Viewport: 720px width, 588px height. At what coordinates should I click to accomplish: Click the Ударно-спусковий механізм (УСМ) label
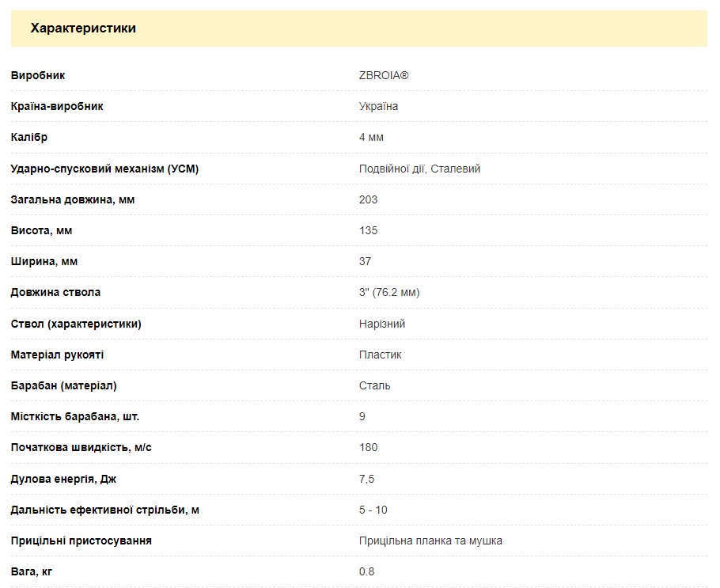(x=104, y=169)
